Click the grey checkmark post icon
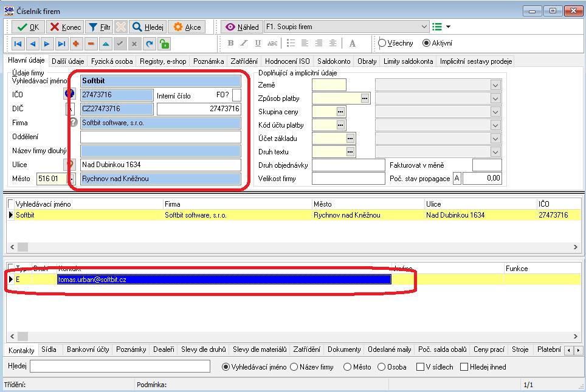 (x=120, y=44)
